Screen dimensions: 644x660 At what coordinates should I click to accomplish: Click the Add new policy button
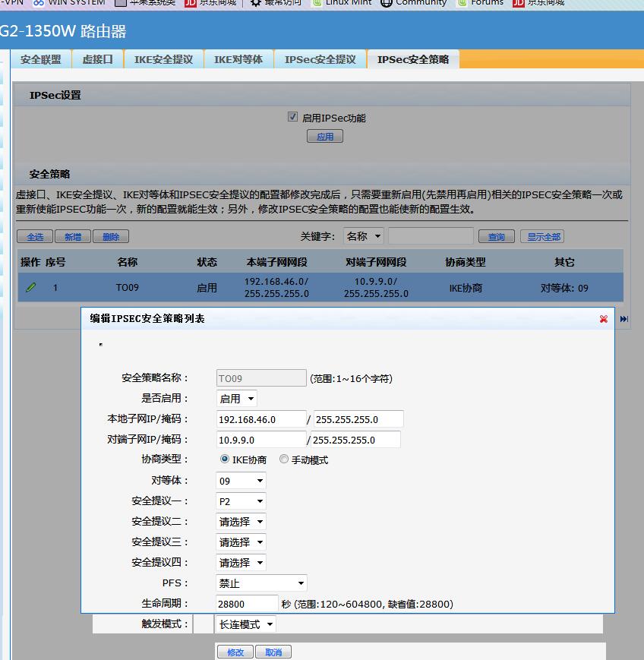[73, 236]
